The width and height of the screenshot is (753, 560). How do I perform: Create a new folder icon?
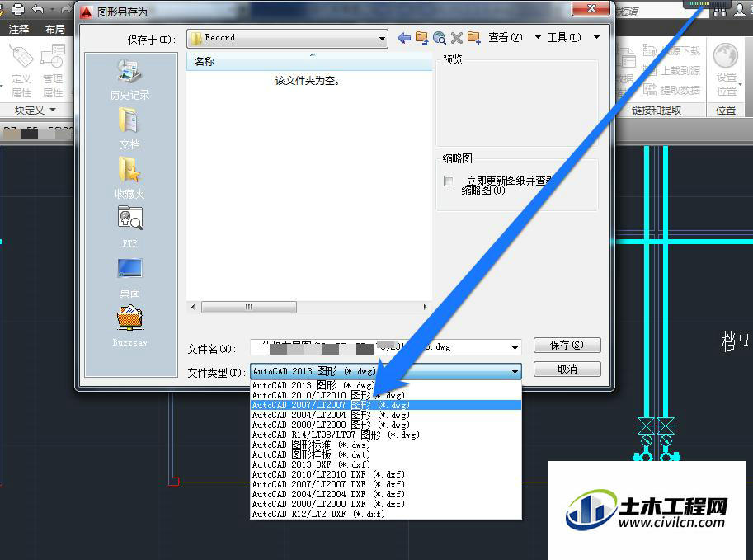474,37
